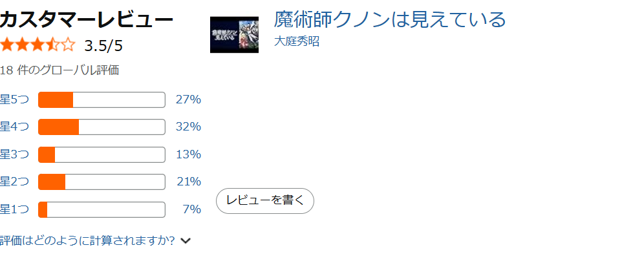Open the 魔術師クノンは見えている book cover thumbnail
This screenshot has height=263, width=644.
point(234,34)
